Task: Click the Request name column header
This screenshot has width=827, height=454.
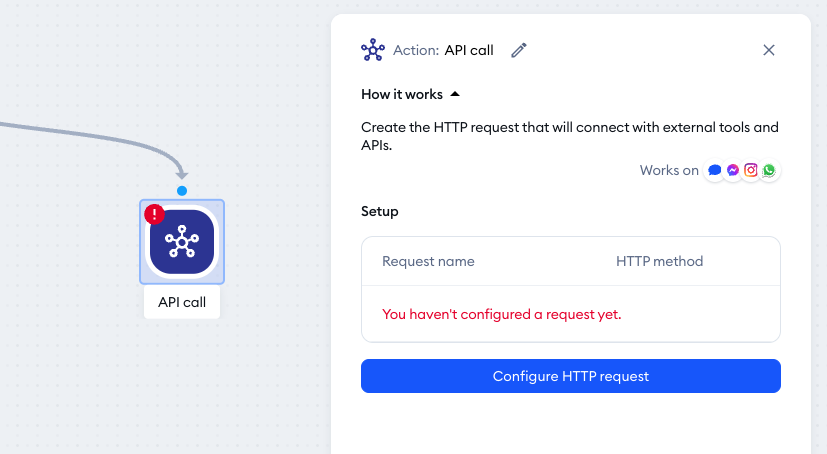Action: (428, 262)
